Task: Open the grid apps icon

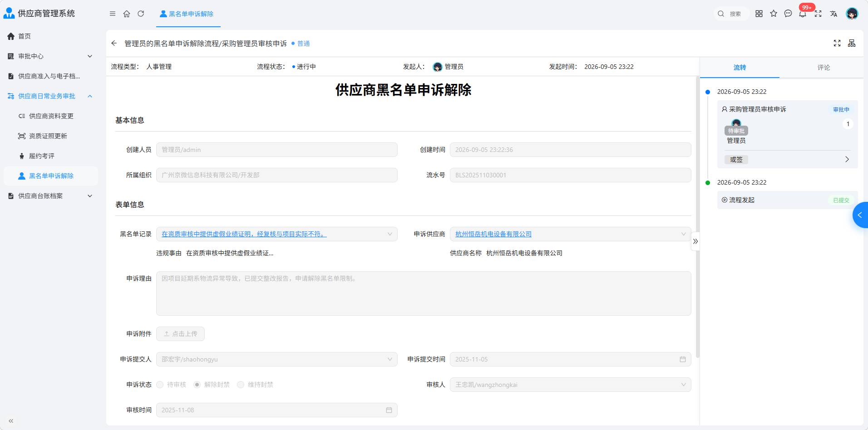Action: coord(759,14)
